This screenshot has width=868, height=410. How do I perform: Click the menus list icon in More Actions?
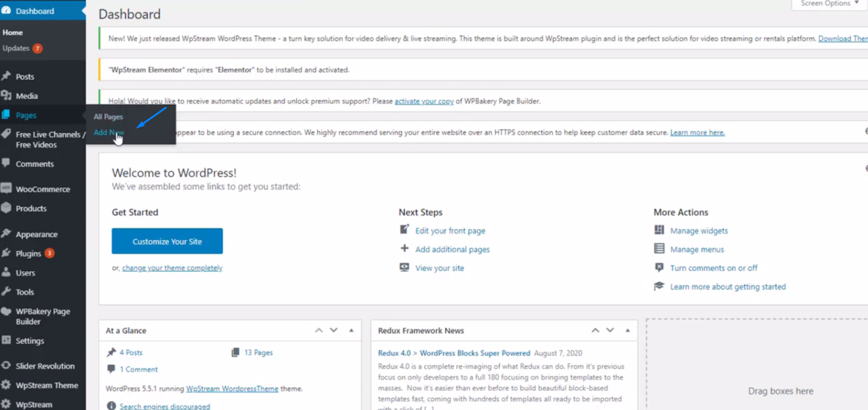point(659,248)
